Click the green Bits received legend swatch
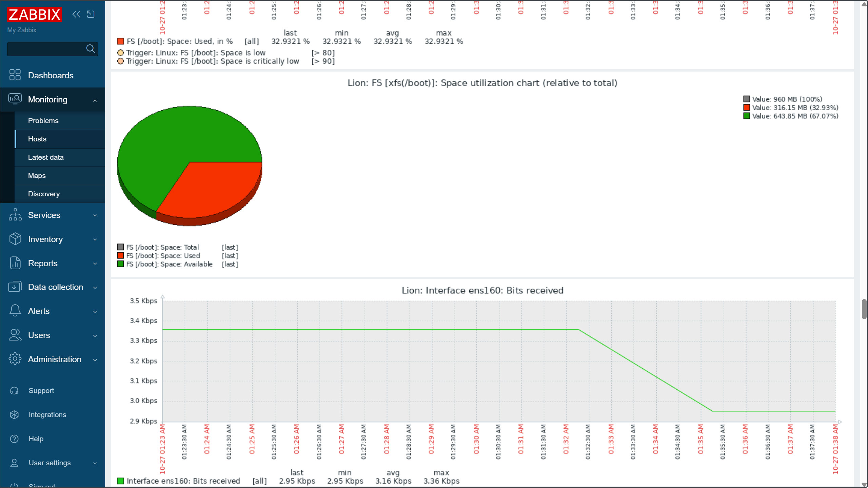 120,481
